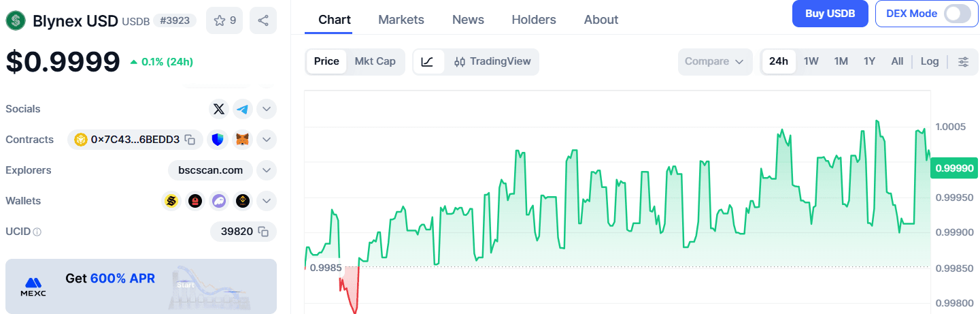Click the 0.99950 axis label
Viewport: 980px width, 314px height.
954,198
